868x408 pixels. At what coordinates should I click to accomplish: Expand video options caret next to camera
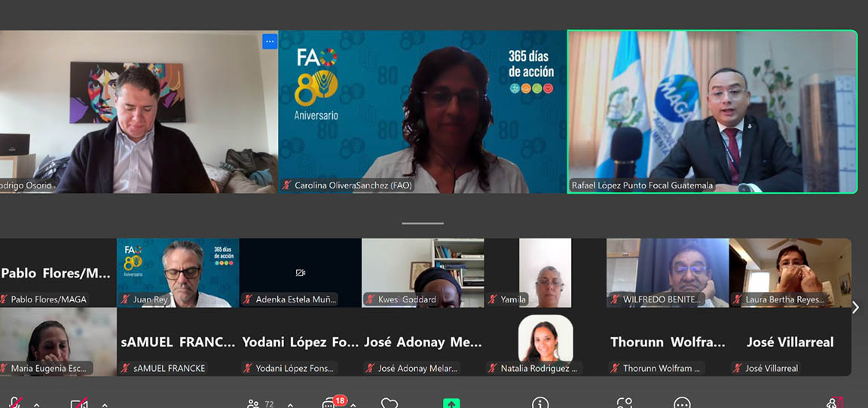click(104, 405)
